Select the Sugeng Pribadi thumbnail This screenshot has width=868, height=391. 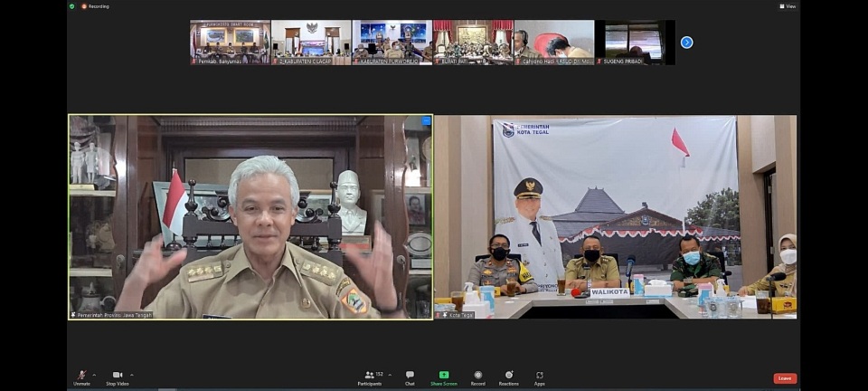635,43
